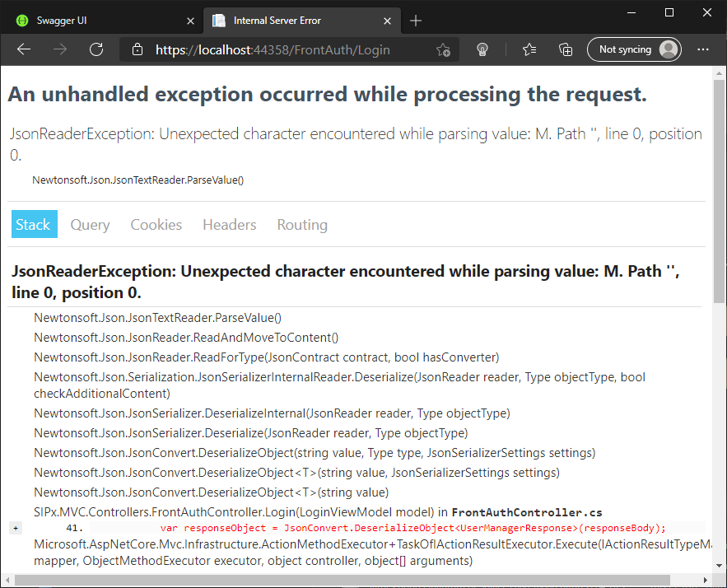Switch to the Routing tab
This screenshot has width=727, height=588.
click(302, 225)
